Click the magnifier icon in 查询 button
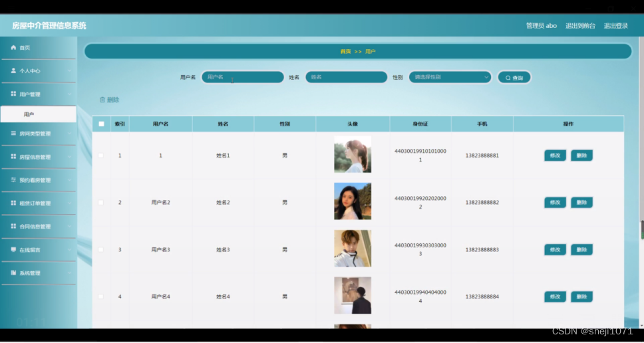Screen dimensions: 644x343 point(508,78)
